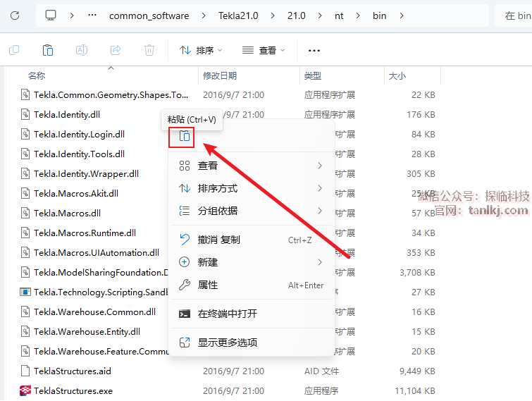
Task: Open 新建 submenu in context menu
Action: 251,262
